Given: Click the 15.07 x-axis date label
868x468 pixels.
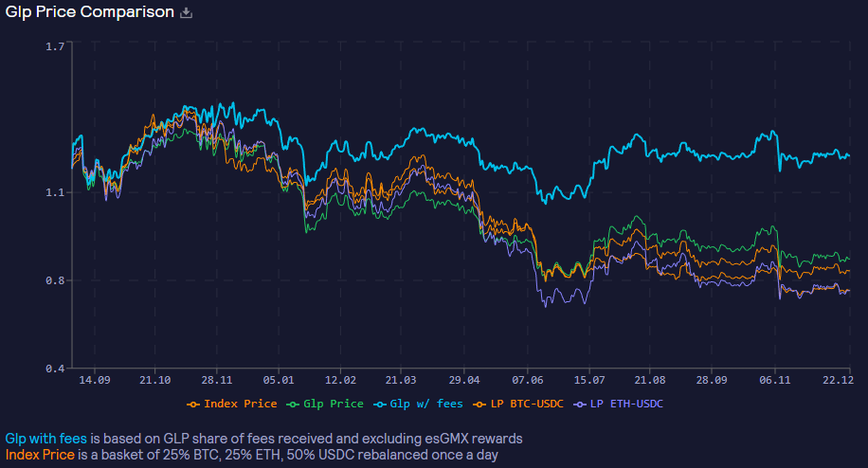Looking at the screenshot, I should coord(589,380).
